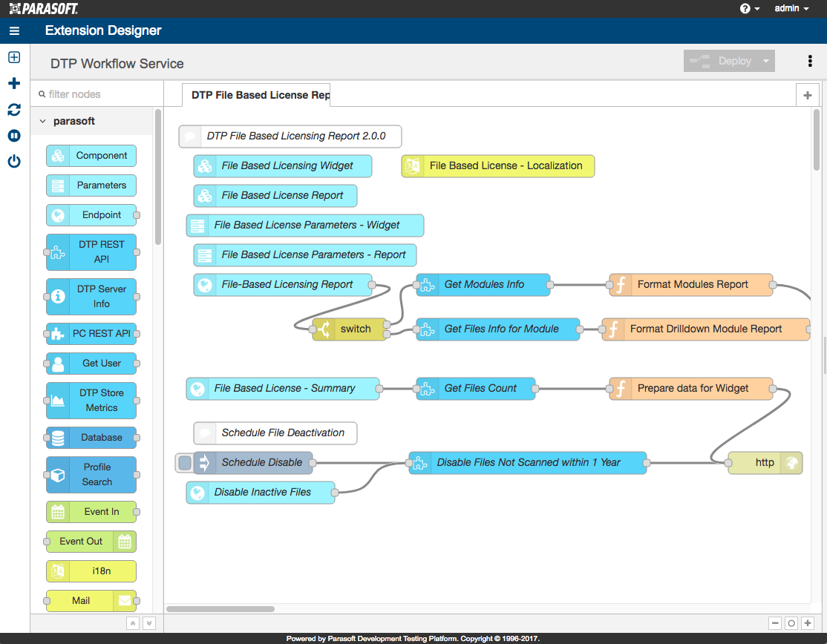Select the File-Based Licensing Report endpoint node
Screen dimensions: 827x644
283,285
